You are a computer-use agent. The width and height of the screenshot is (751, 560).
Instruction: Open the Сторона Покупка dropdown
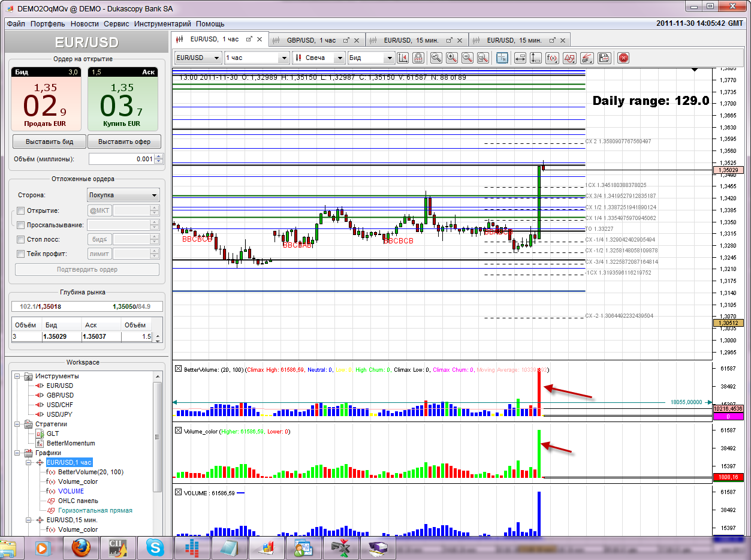(123, 195)
